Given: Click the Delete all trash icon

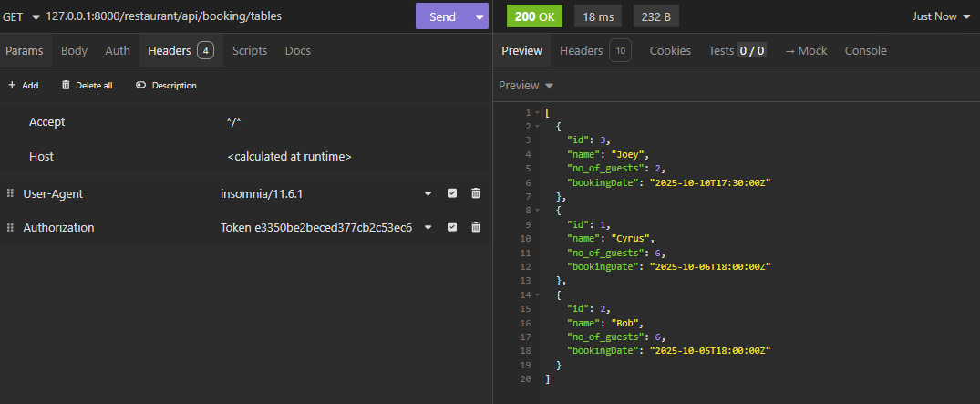Looking at the screenshot, I should [x=66, y=85].
